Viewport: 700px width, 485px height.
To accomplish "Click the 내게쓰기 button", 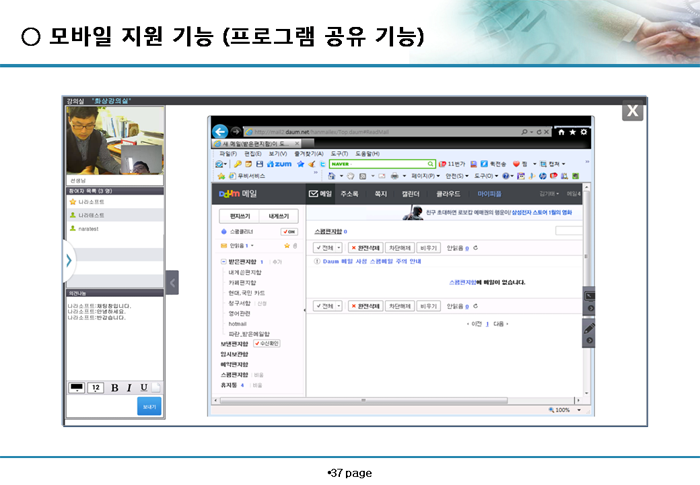I will coord(279,216).
